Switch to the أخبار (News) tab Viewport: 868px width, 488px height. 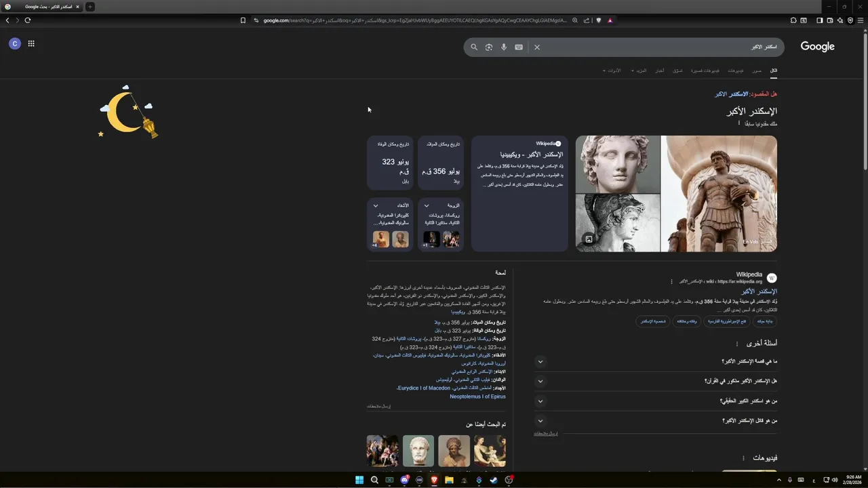pyautogui.click(x=660, y=70)
